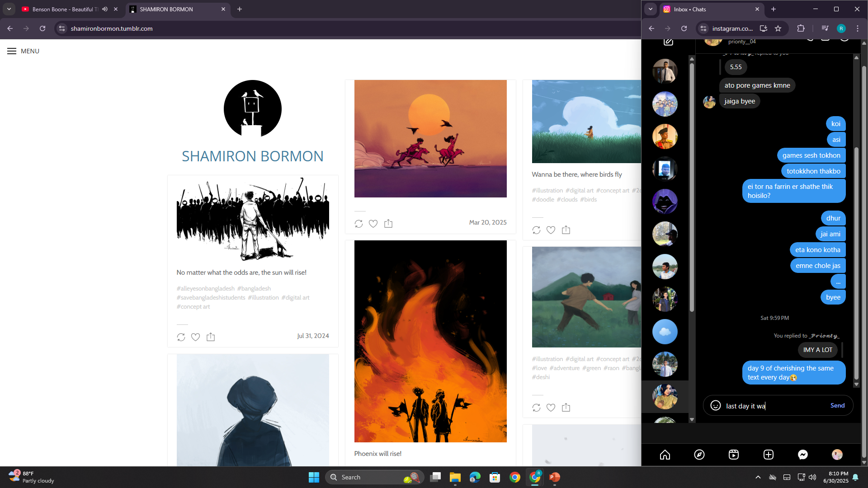Install Instagram app icon in address bar
The width and height of the screenshot is (868, 488).
click(x=764, y=28)
